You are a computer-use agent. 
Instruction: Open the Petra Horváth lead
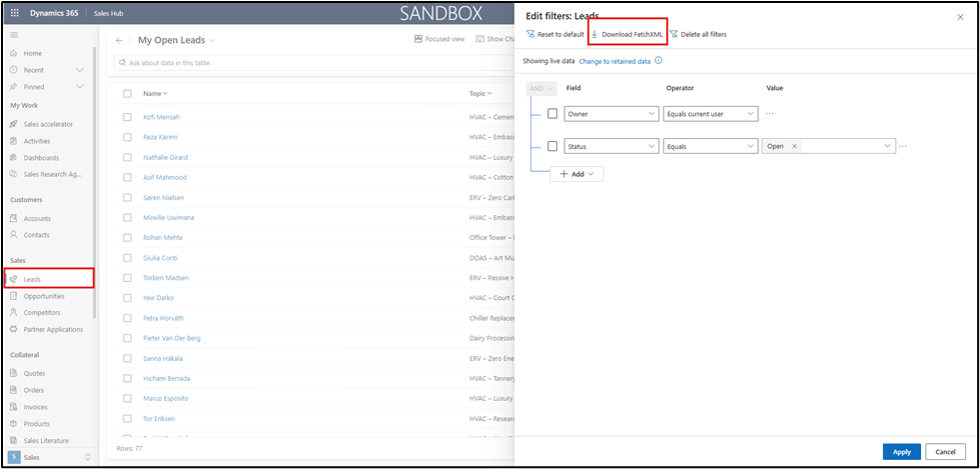tap(163, 318)
